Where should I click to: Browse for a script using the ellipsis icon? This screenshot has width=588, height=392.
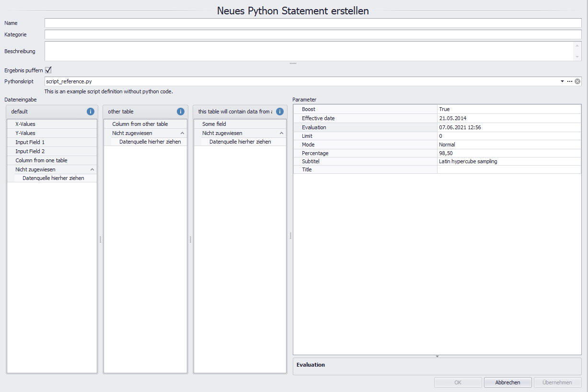point(570,81)
